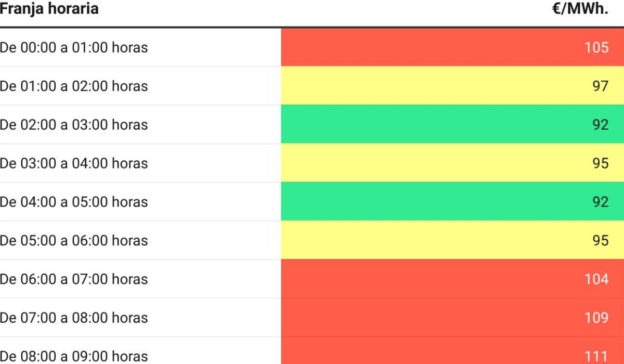
Task: Click the €/MWh. column header
Action: click(580, 9)
